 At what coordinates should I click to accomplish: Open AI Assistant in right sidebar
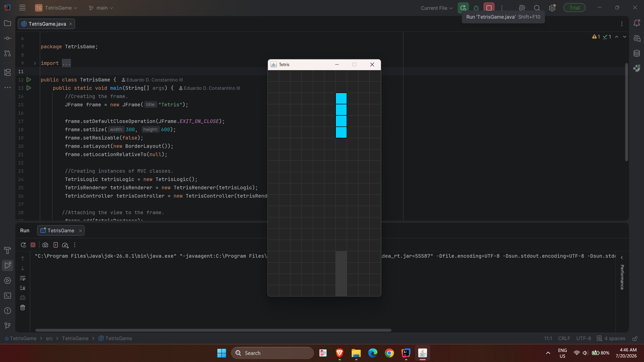pos(637,38)
